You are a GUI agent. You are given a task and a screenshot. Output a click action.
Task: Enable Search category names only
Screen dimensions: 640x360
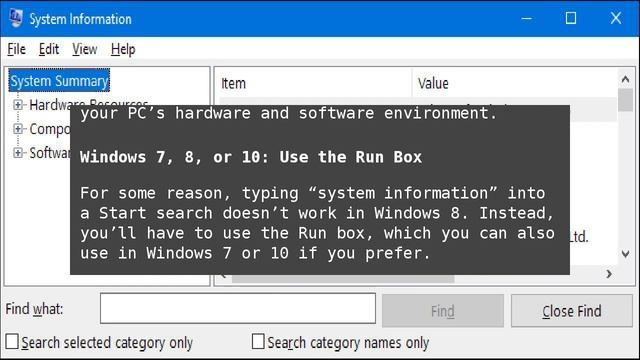(258, 342)
